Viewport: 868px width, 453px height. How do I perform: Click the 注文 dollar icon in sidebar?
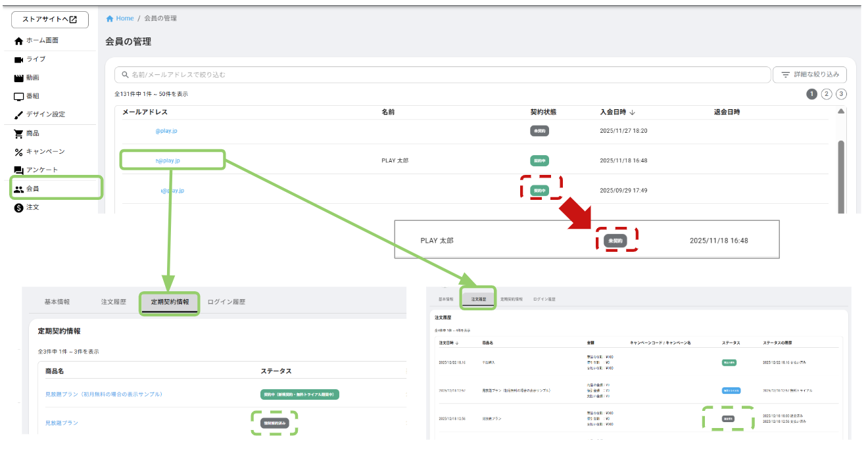18,208
